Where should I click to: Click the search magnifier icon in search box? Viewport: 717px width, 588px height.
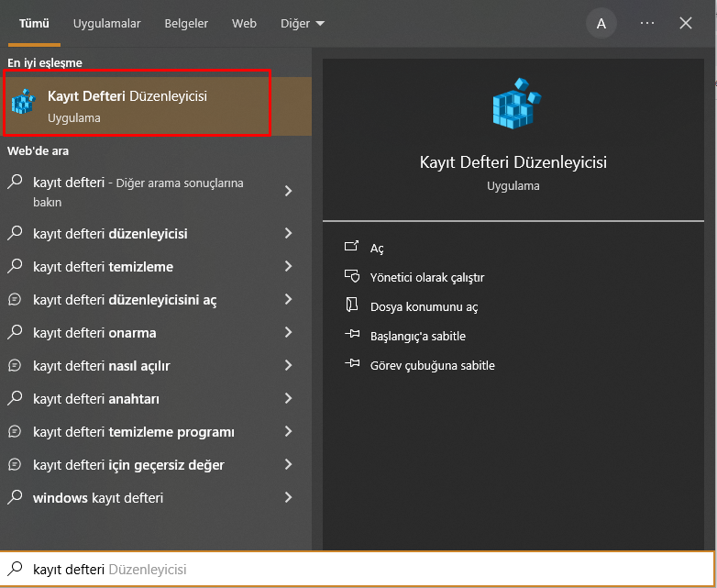[x=15, y=569]
